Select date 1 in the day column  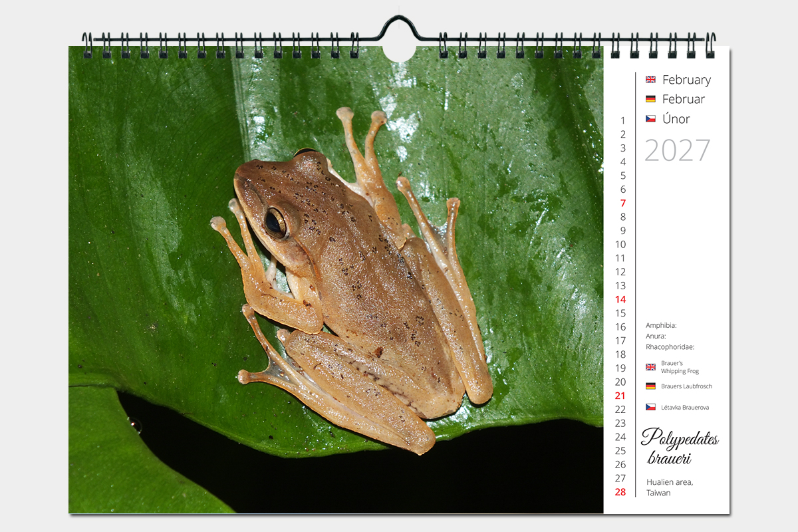[x=623, y=121]
